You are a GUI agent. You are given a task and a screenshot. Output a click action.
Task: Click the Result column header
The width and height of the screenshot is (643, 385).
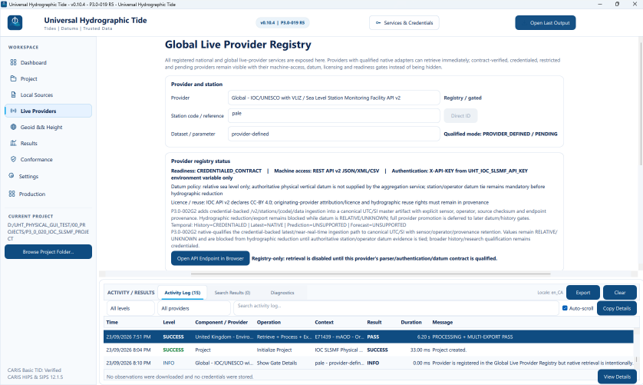click(374, 322)
